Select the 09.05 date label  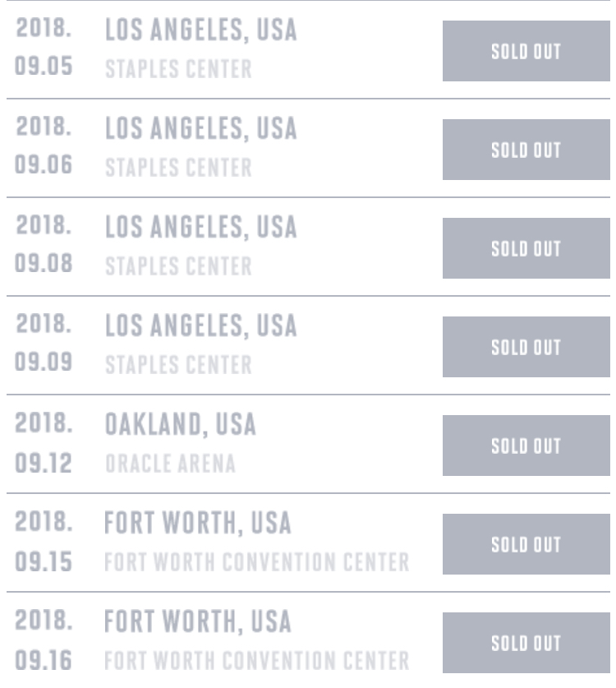(44, 69)
